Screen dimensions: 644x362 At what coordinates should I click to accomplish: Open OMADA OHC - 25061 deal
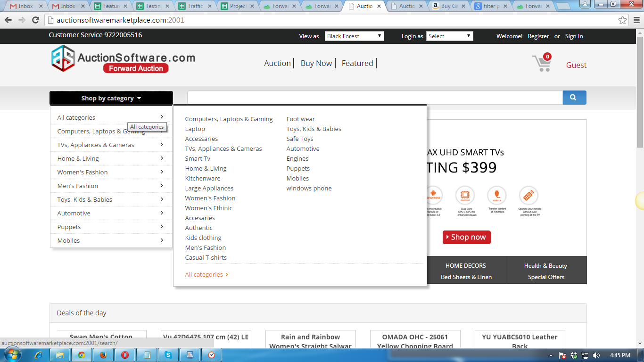(415, 341)
